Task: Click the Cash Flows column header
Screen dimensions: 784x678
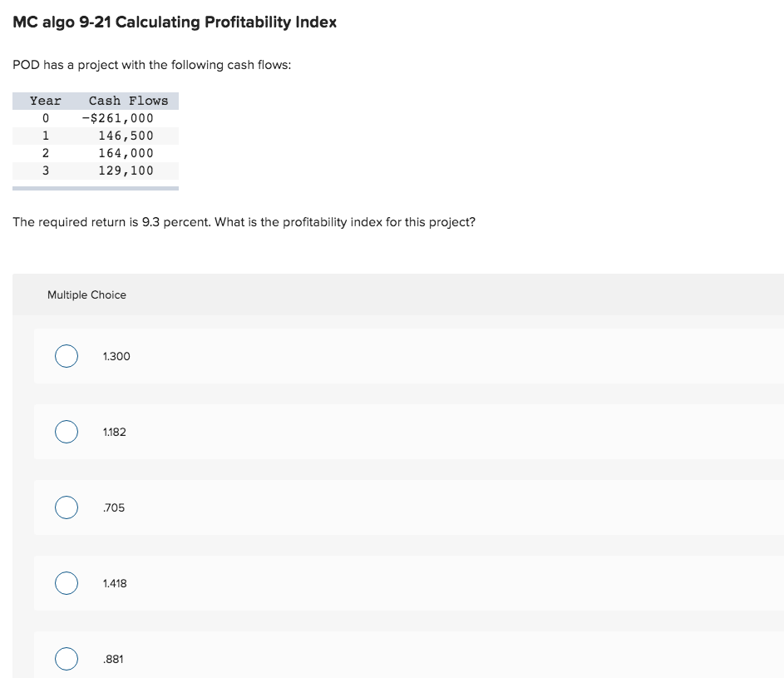Action: point(127,101)
